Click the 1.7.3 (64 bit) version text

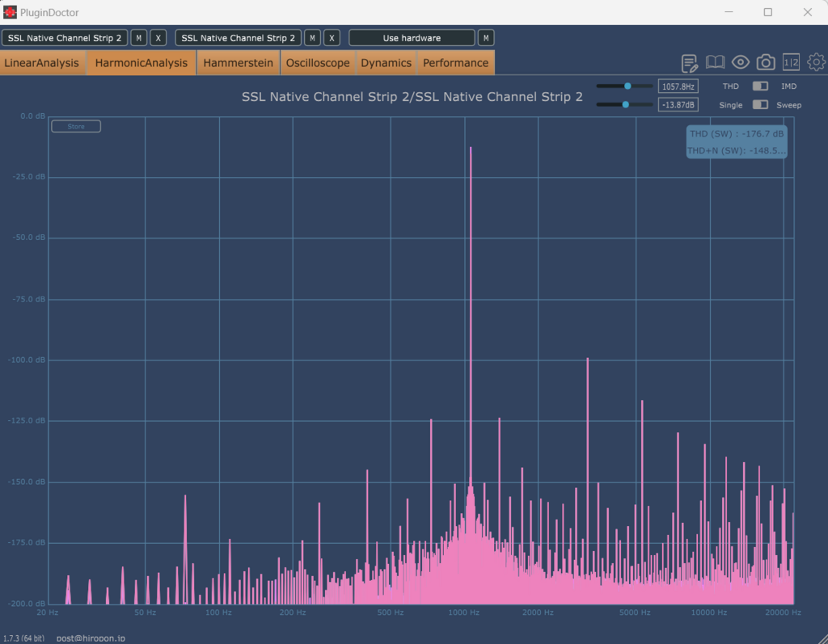23,638
